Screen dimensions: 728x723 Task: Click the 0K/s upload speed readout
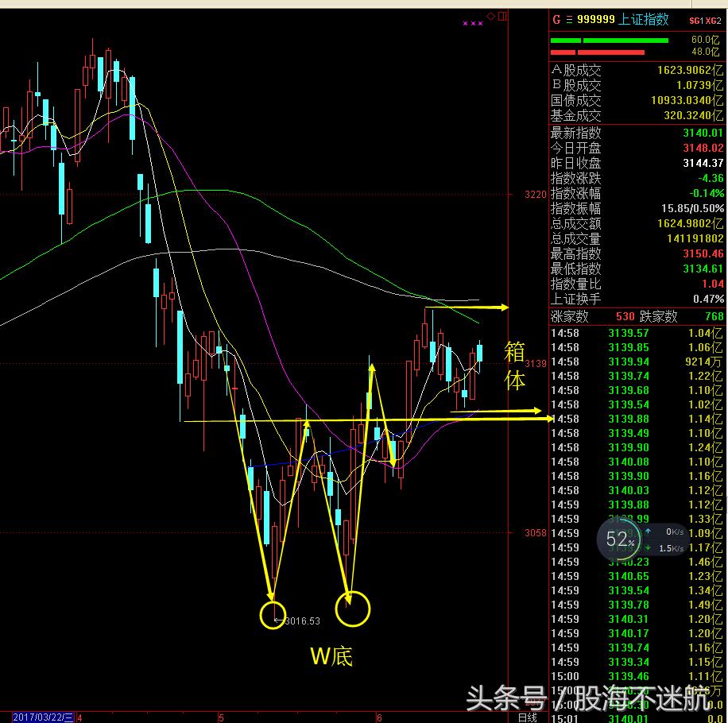(x=674, y=532)
